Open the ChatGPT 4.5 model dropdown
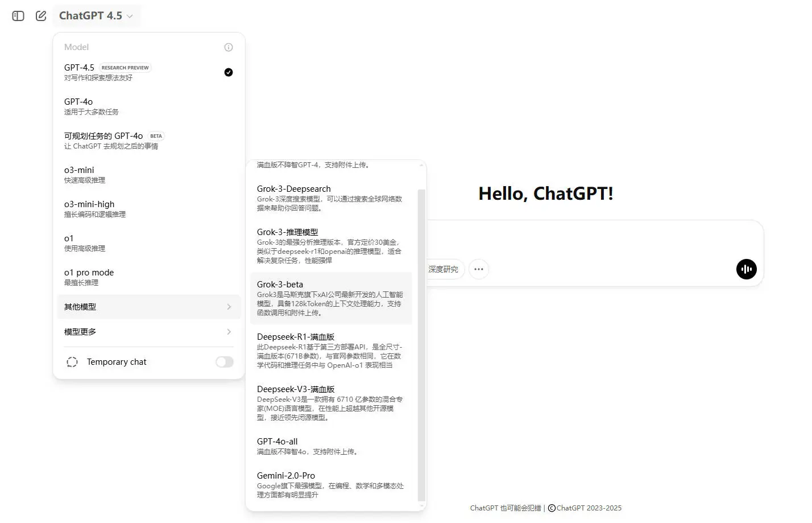Screen dimensions: 812x523 click(x=96, y=16)
